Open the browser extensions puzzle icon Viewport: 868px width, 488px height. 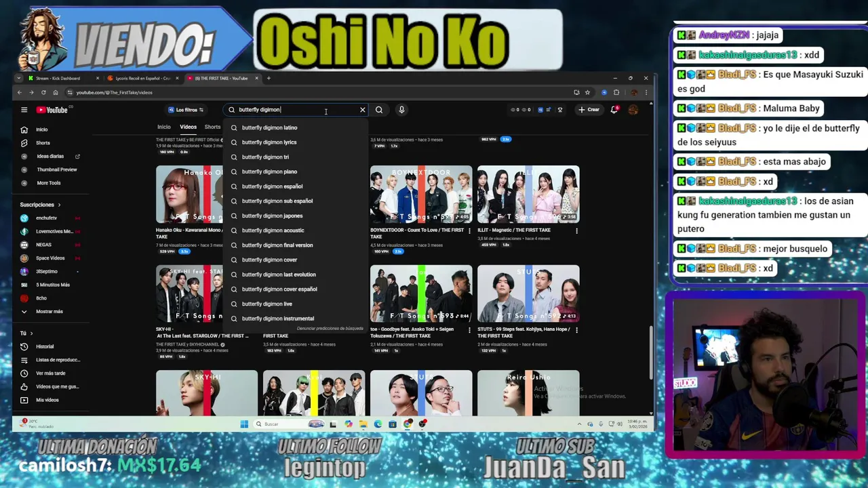click(616, 92)
